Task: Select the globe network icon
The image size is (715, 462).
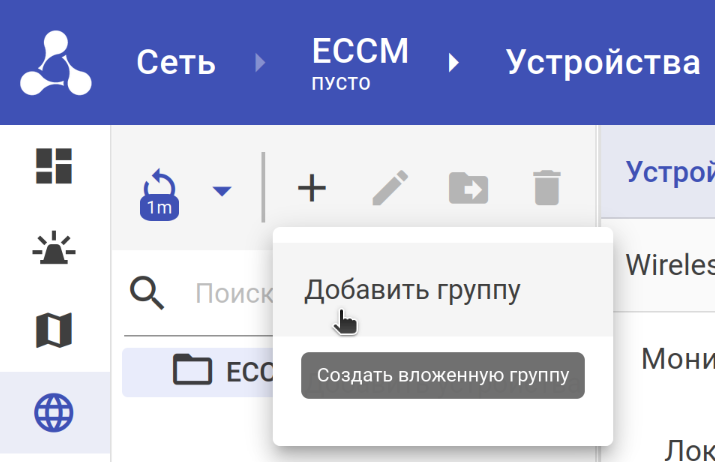Action: [55, 411]
